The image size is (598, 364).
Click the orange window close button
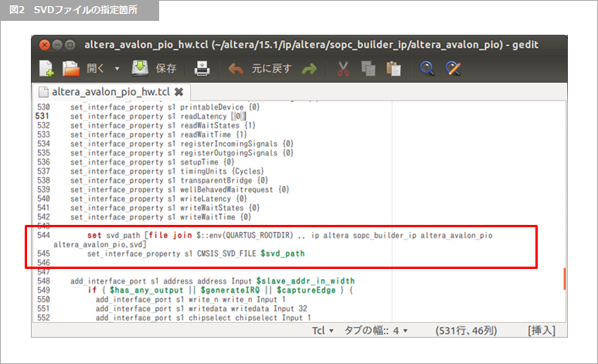43,45
